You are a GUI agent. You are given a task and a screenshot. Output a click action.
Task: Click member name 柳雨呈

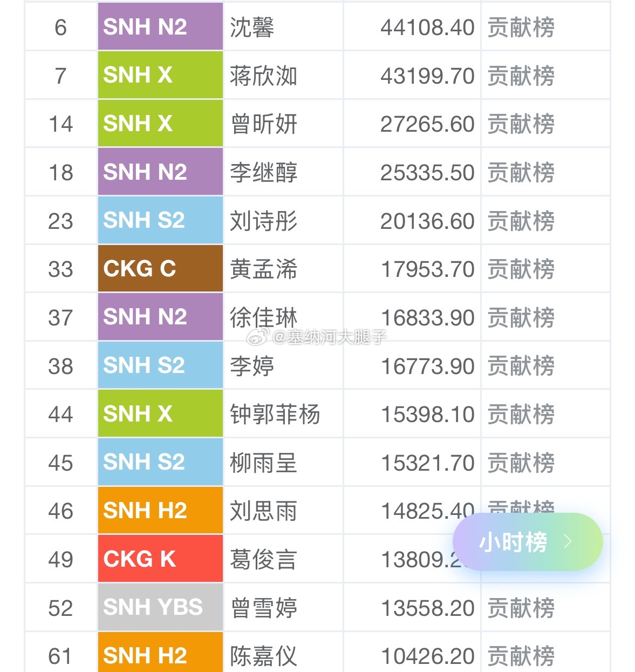(263, 463)
